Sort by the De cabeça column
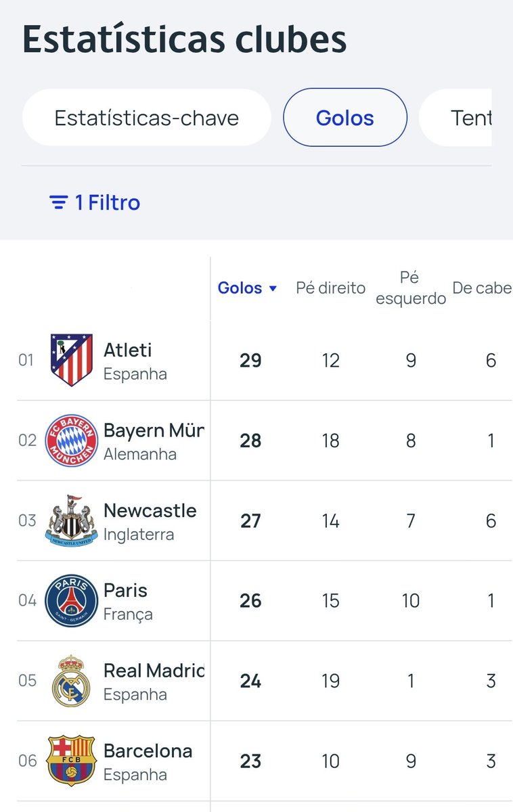The height and width of the screenshot is (812, 513). (482, 288)
